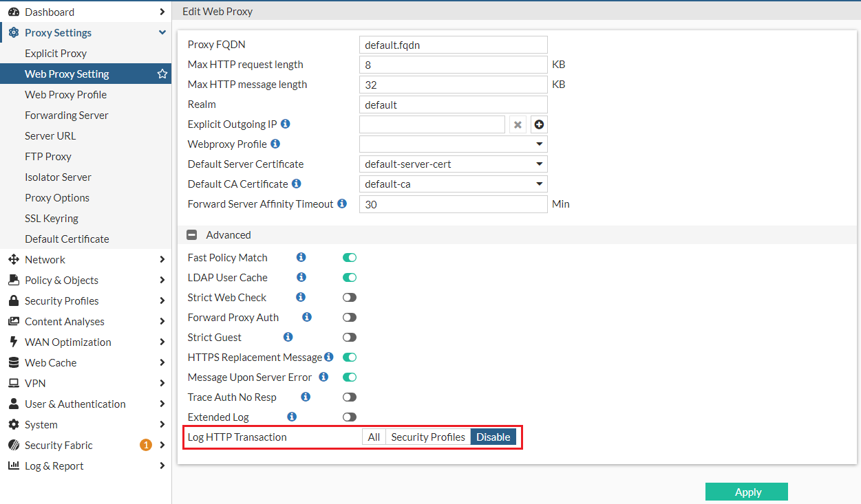Click the info icon next to Webproxy Profile

click(x=275, y=144)
